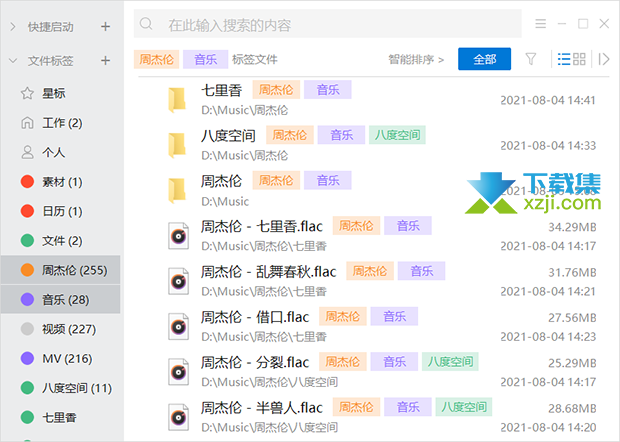
Task: Select the red 素材 (1) tag
Action: point(60,182)
